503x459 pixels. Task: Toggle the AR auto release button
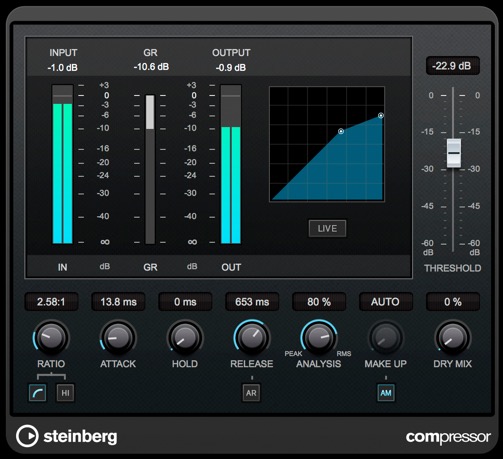251,393
